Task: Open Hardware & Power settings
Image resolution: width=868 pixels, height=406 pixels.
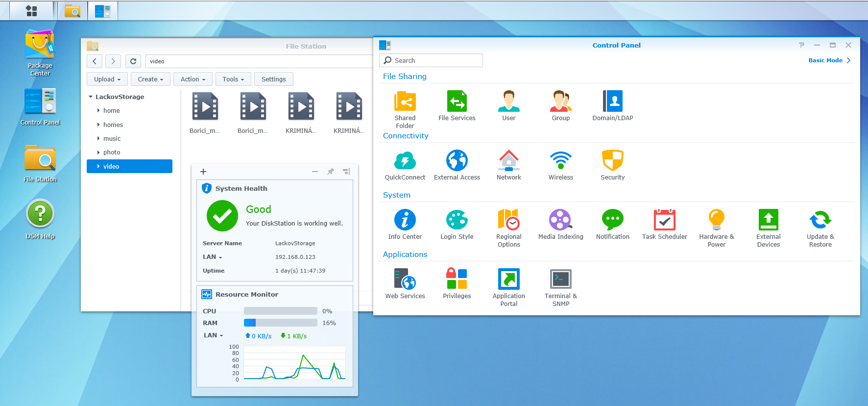Action: 716,220
